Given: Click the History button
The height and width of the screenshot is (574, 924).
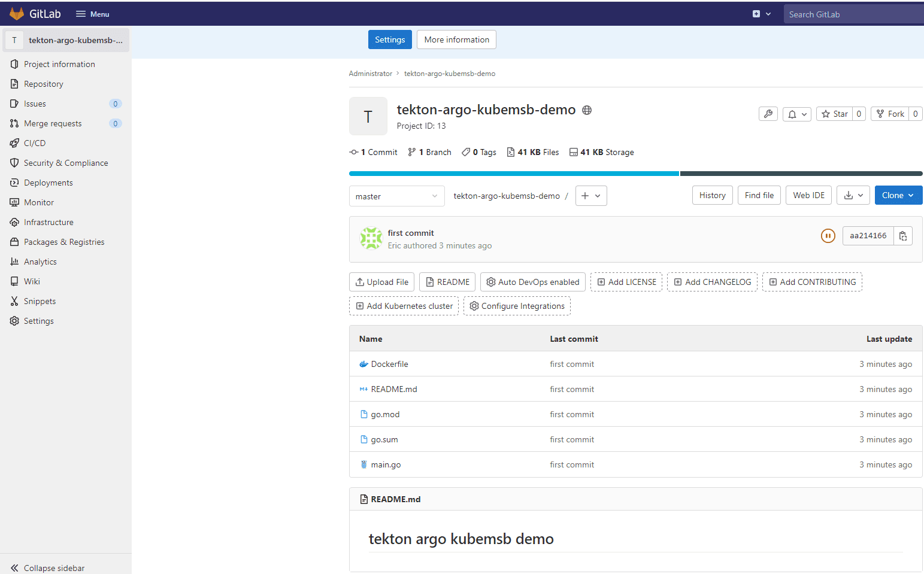Looking at the screenshot, I should (x=713, y=195).
